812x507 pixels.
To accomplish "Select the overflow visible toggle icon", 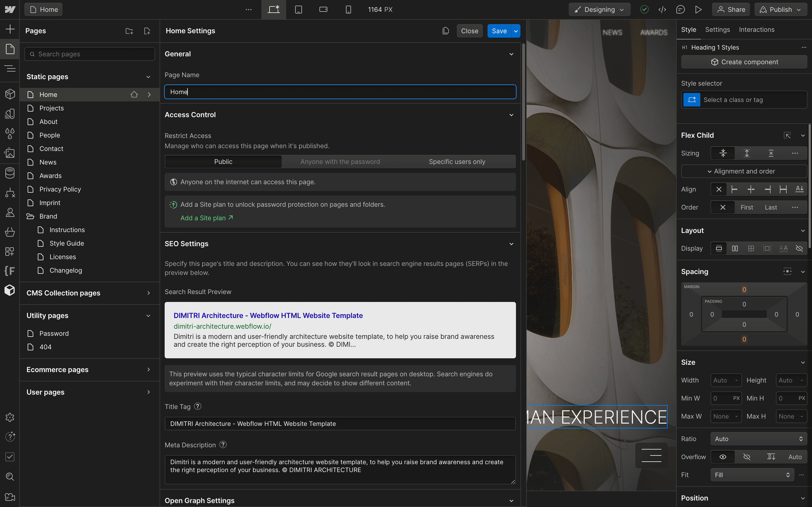I will (723, 457).
